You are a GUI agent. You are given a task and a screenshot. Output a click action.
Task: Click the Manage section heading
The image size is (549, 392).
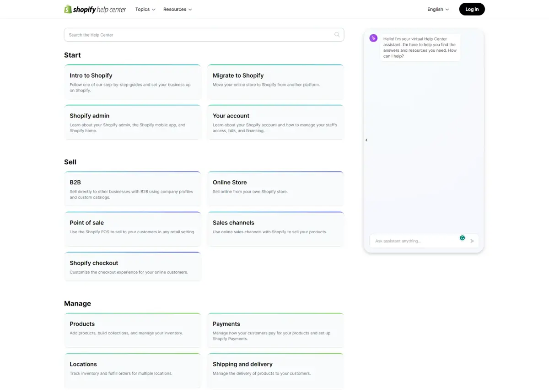pos(77,303)
